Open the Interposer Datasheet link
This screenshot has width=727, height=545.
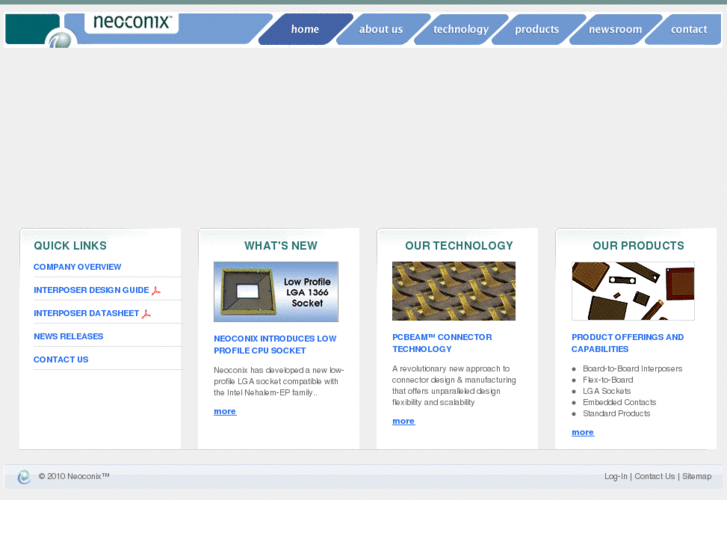(x=86, y=314)
